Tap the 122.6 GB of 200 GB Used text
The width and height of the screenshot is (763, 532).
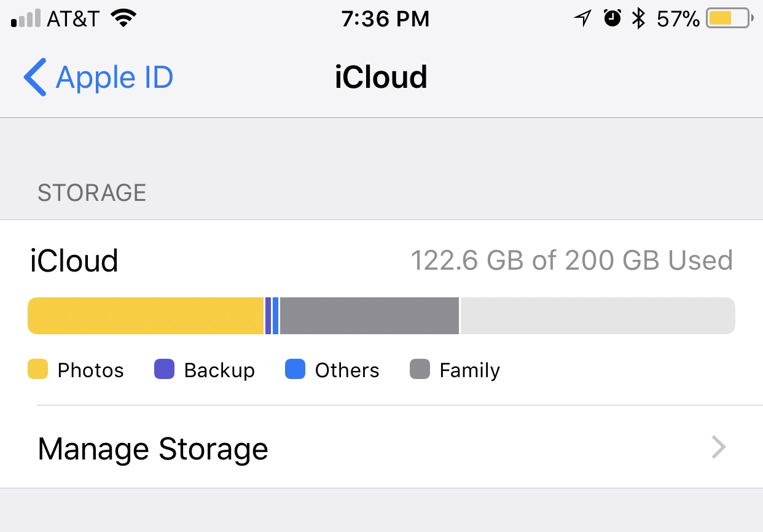coord(571,260)
